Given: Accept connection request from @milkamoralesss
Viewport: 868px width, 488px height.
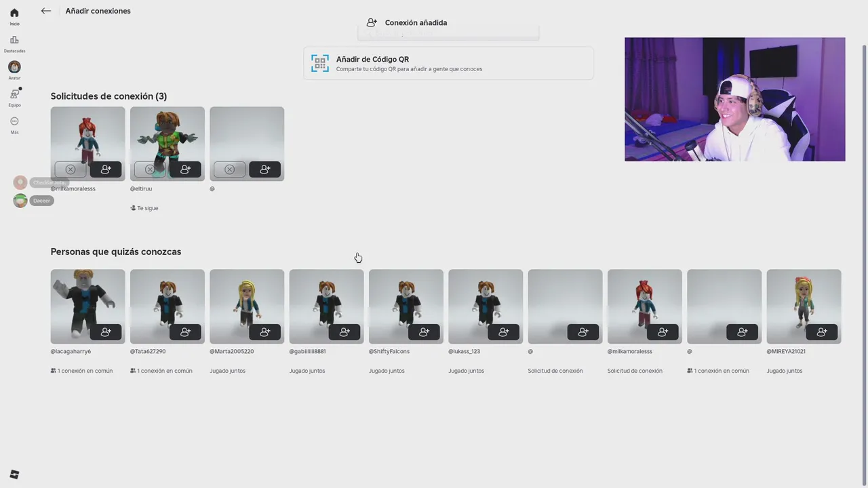Looking at the screenshot, I should tap(106, 169).
